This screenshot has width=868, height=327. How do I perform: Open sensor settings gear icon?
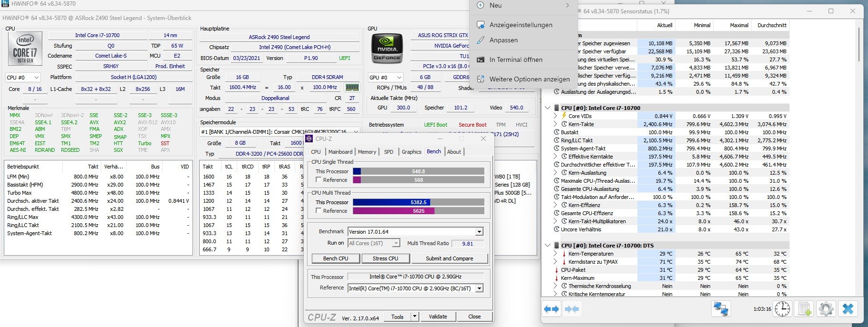[826, 309]
